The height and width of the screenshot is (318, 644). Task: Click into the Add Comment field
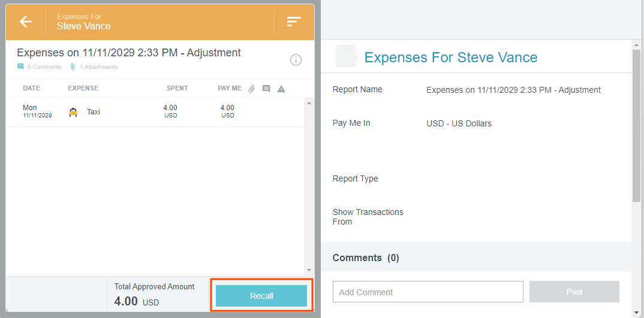(x=428, y=292)
